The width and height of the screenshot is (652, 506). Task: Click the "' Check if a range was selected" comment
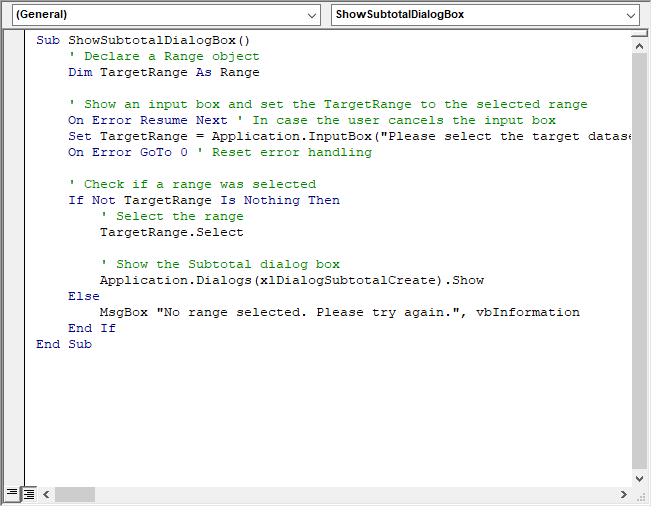click(x=192, y=185)
